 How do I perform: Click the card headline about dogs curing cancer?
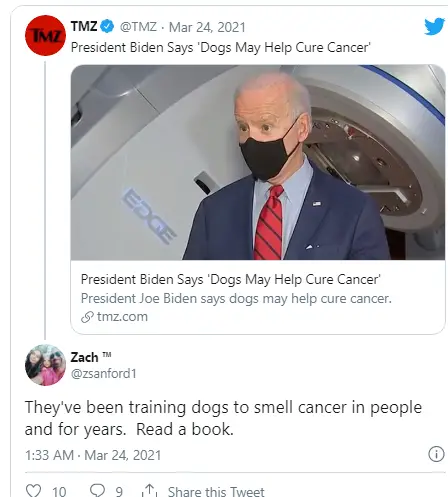231,280
